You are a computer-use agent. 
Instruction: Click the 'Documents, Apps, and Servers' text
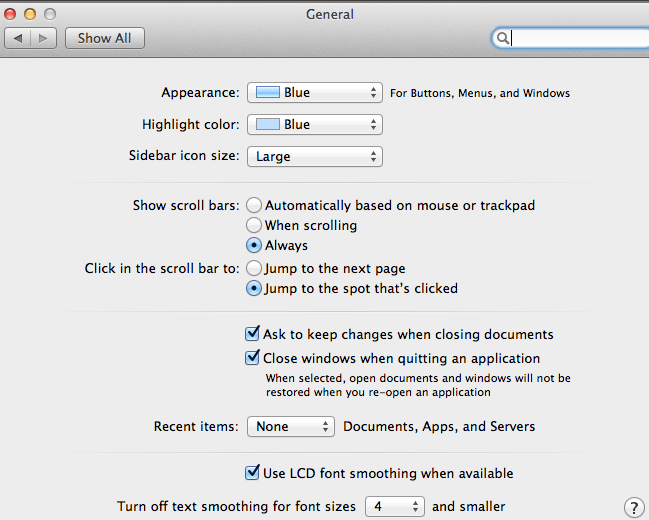[439, 426]
